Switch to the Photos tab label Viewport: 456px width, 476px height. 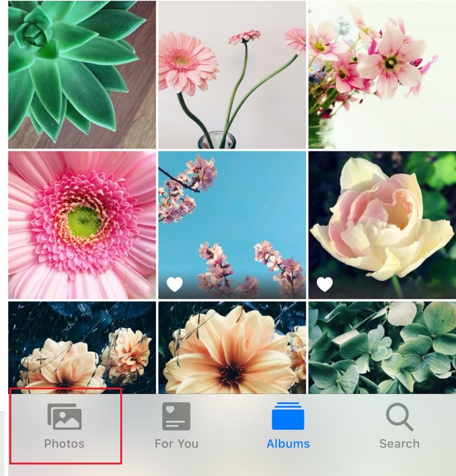(64, 444)
